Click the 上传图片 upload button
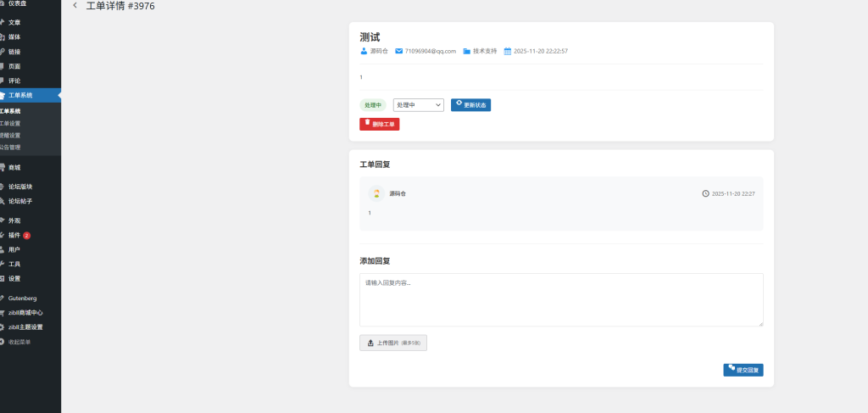868x413 pixels. (393, 343)
